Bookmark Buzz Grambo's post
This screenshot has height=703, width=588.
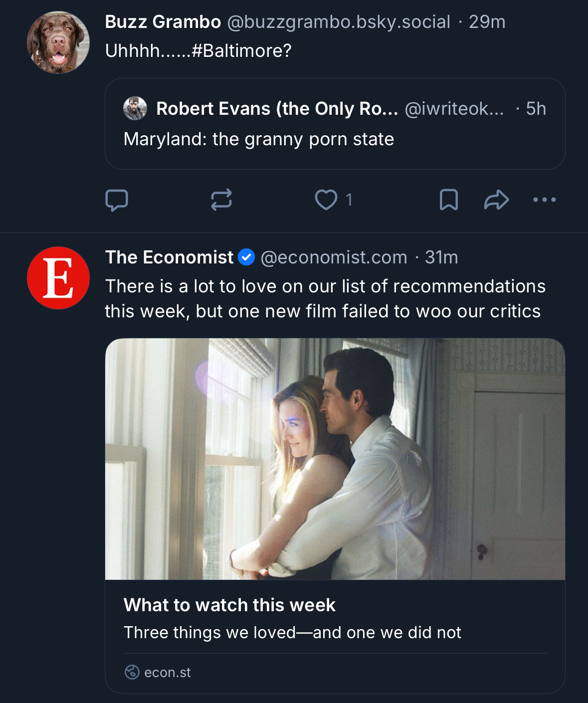tap(448, 200)
